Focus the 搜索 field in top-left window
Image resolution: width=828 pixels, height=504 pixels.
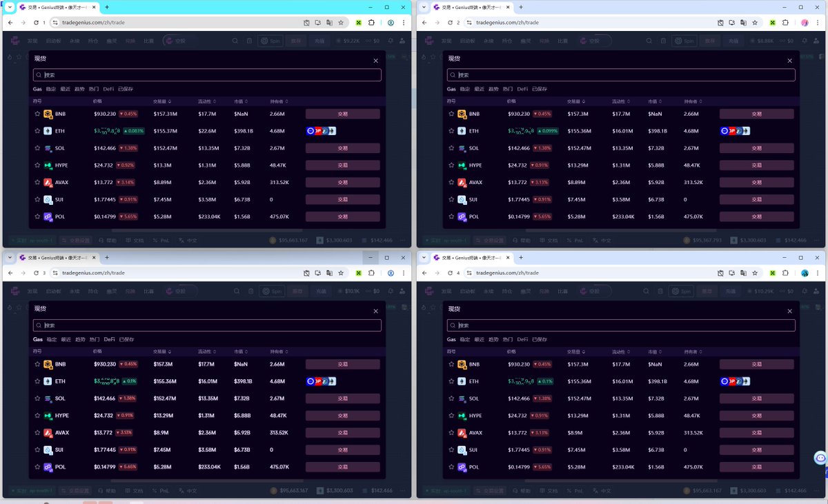[x=207, y=75]
